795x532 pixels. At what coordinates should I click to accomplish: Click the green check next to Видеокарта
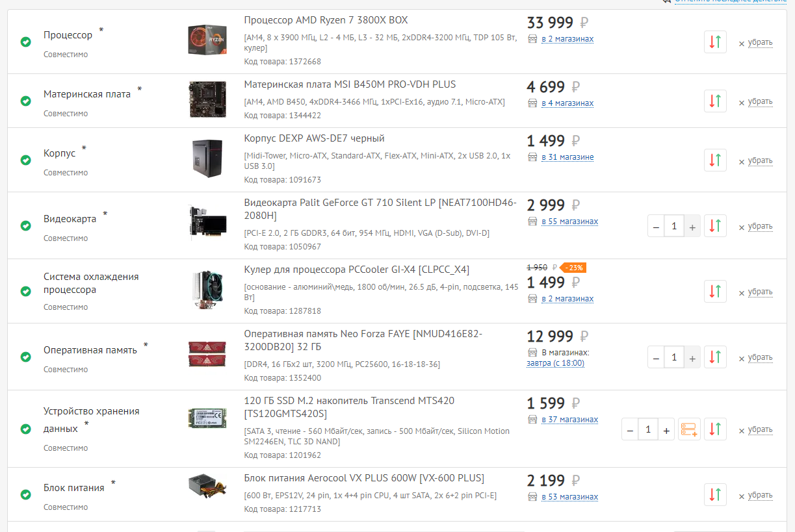click(25, 226)
